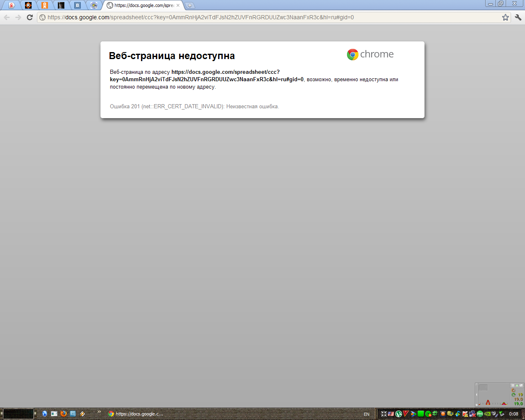525x420 pixels.
Task: Click the red V tray icon
Action: coord(406,413)
